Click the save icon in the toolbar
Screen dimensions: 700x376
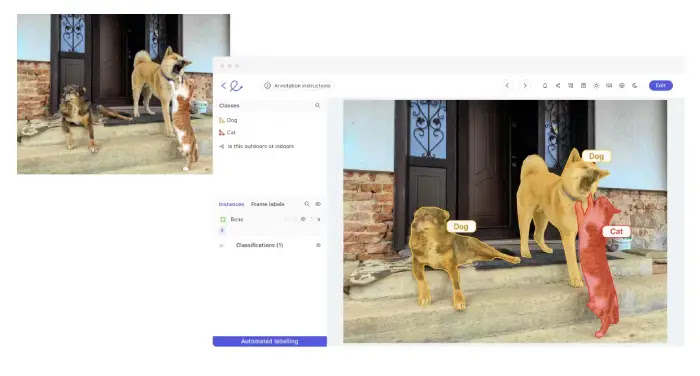(x=583, y=85)
